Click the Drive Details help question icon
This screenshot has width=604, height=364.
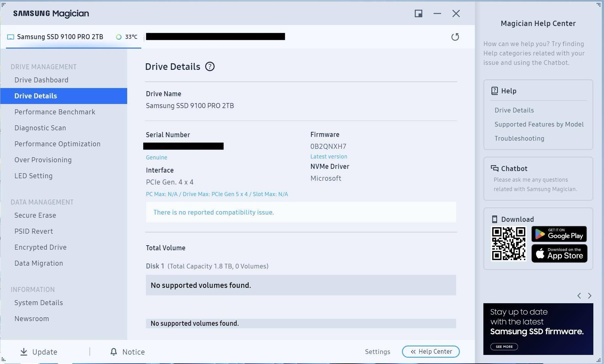(210, 67)
